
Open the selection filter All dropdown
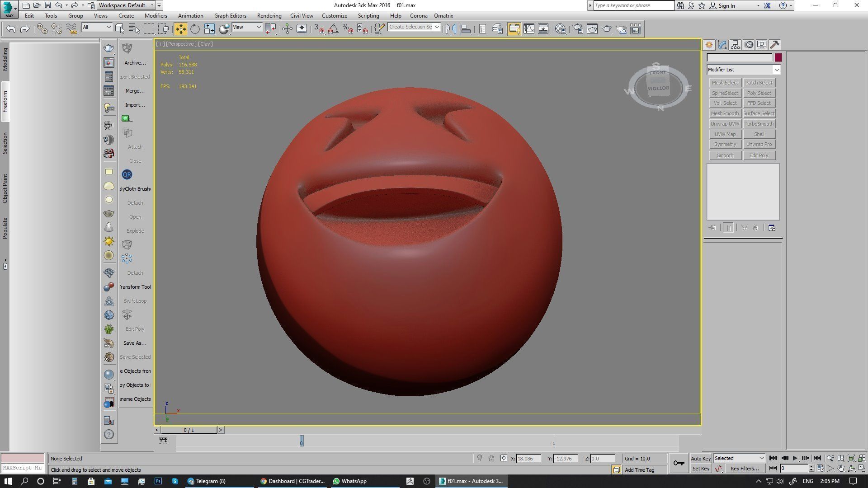pyautogui.click(x=97, y=27)
